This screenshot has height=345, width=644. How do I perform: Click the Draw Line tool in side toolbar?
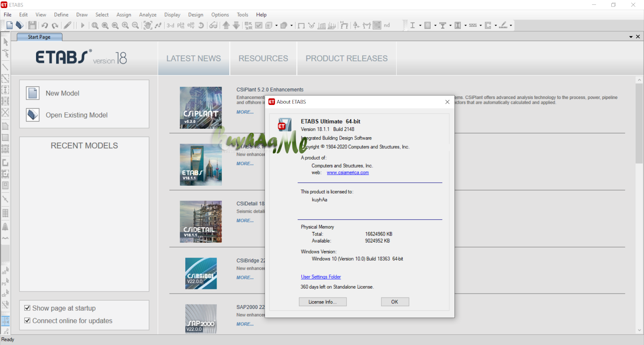(x=6, y=67)
